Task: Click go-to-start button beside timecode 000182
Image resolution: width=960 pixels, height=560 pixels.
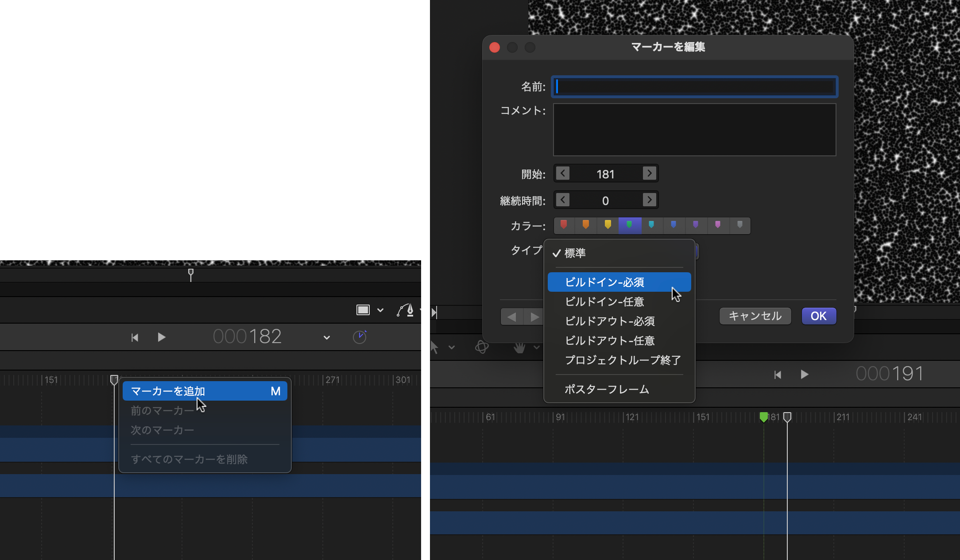Action: [x=135, y=338]
